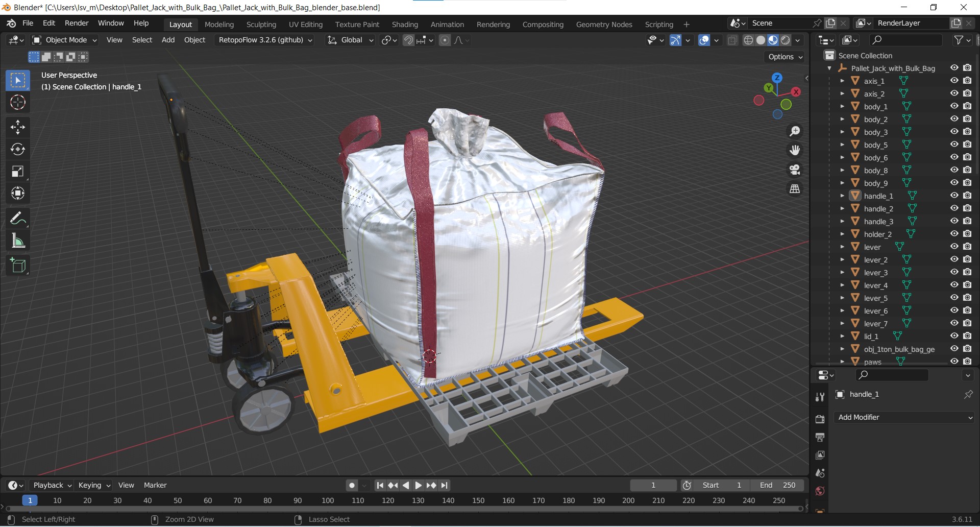The image size is (980, 527).
Task: Expand the body_1 tree item
Action: click(x=842, y=106)
